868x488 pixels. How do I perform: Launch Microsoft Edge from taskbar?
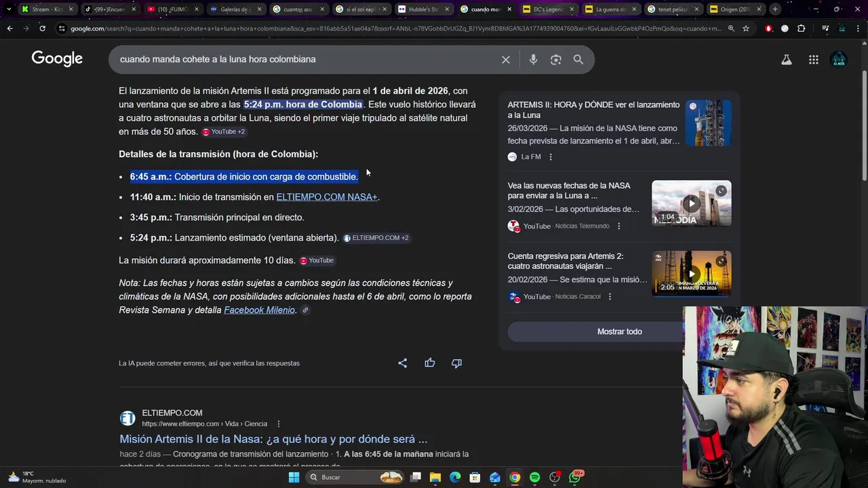[455, 477]
